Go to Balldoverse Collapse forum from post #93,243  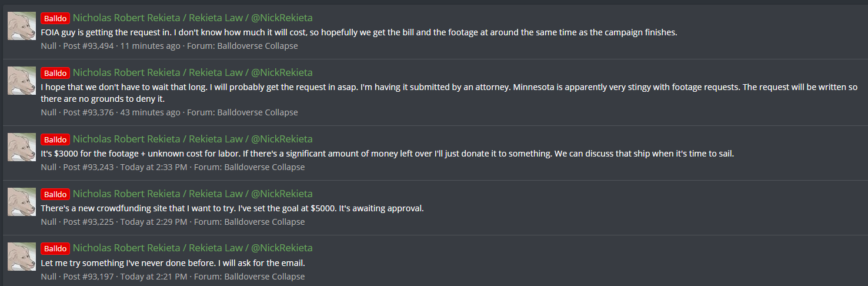tap(265, 167)
